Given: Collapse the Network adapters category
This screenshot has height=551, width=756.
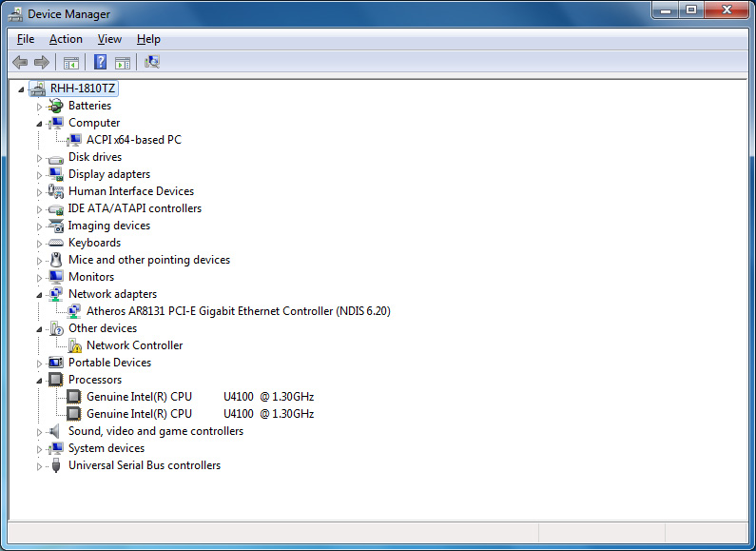Looking at the screenshot, I should (x=39, y=295).
